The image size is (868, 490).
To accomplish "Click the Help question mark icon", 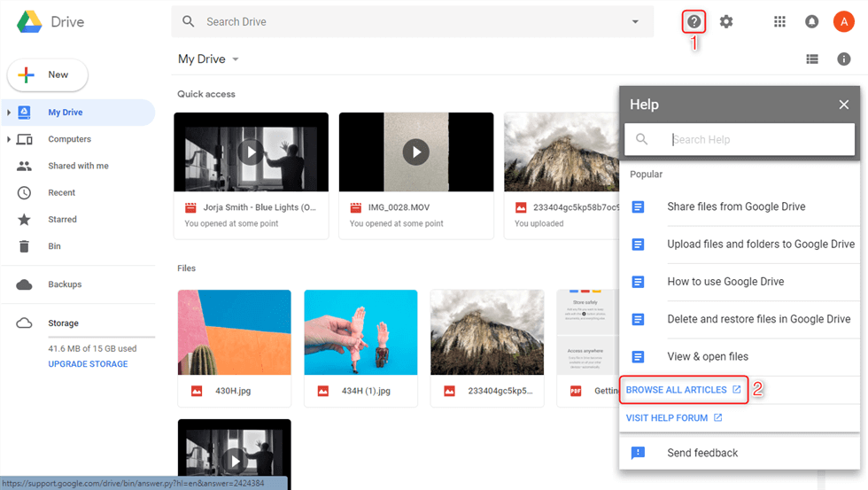I will (x=694, y=21).
